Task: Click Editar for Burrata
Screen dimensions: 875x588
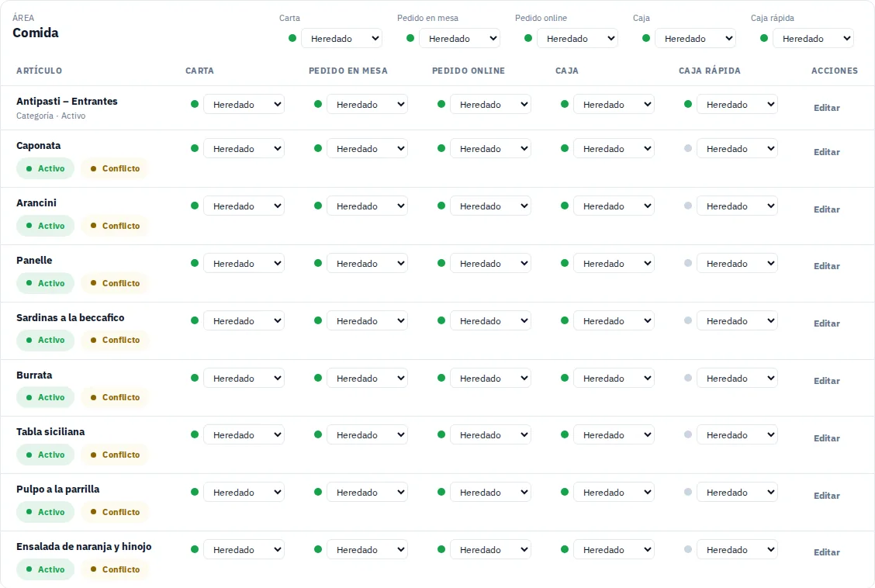Action: click(x=826, y=381)
